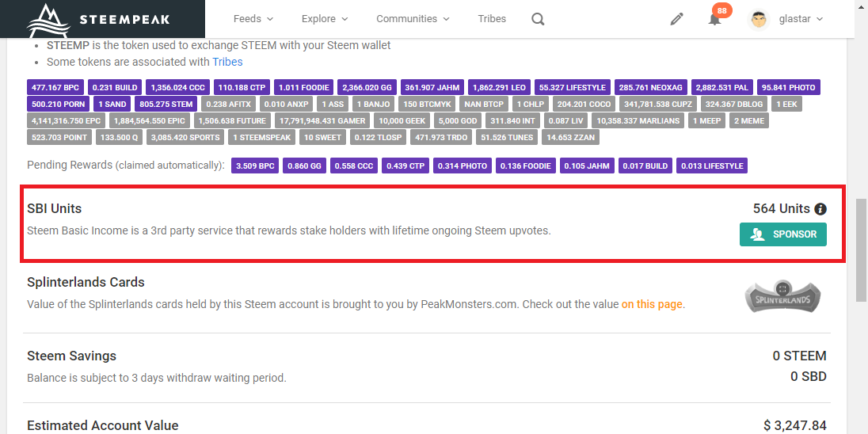Show SBI Units info icon
868x434 pixels.
tap(820, 209)
